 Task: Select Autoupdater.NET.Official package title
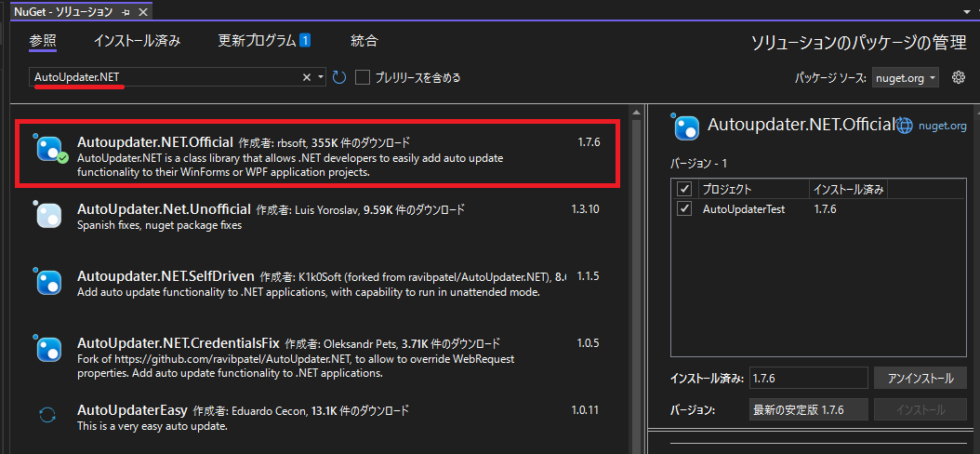click(x=155, y=142)
